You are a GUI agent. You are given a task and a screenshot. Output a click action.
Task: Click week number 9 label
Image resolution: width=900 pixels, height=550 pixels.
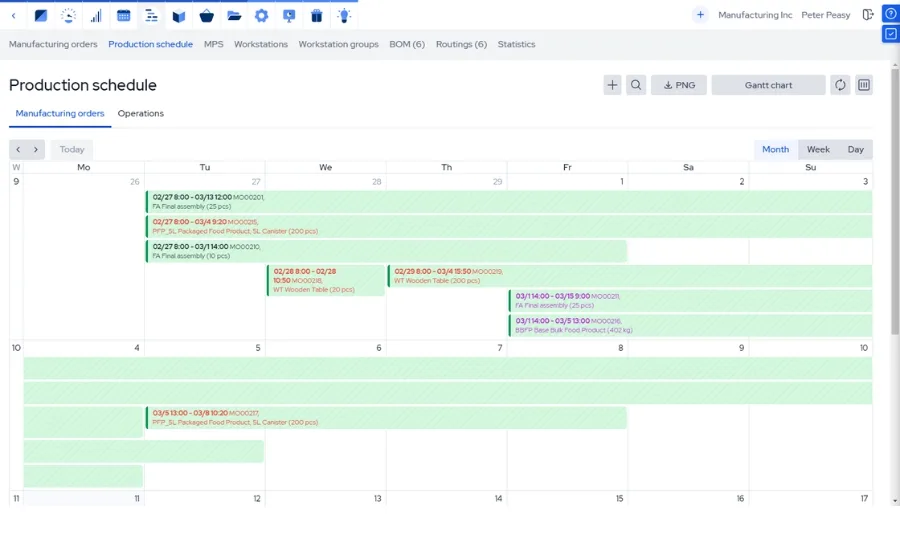pyautogui.click(x=16, y=181)
